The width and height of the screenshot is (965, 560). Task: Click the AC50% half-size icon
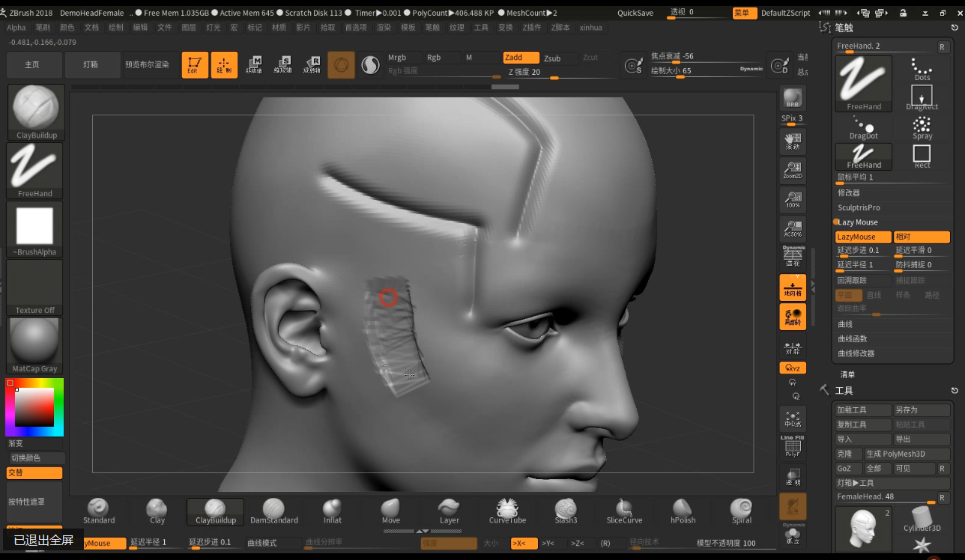pos(793,228)
